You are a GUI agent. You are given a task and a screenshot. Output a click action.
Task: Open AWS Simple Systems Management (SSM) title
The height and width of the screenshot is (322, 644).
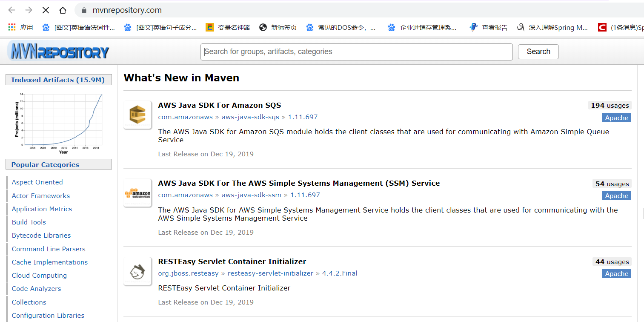[x=299, y=183]
